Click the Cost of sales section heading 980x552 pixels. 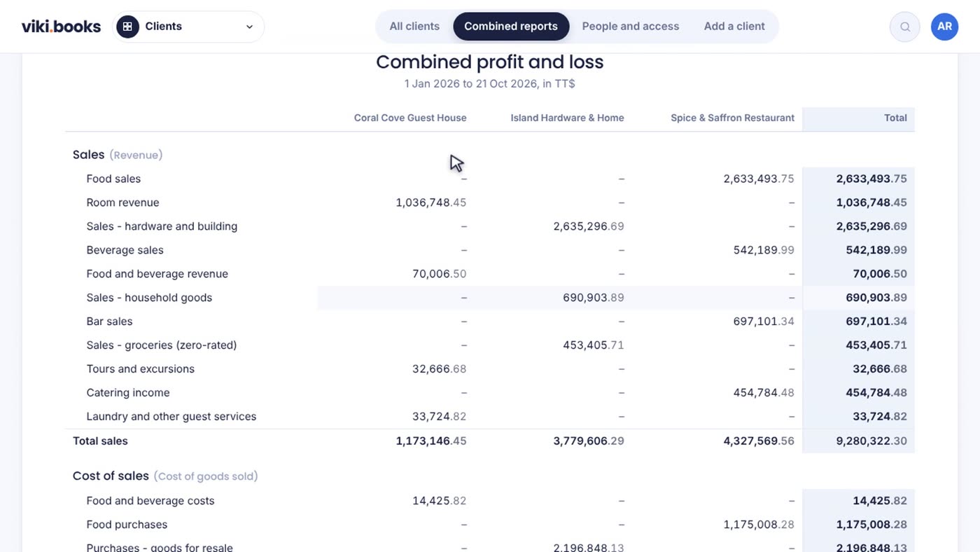[x=165, y=476]
